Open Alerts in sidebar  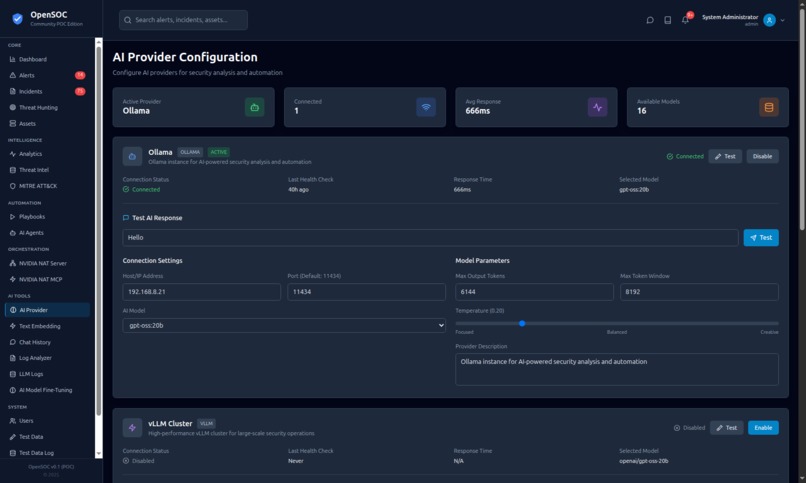pyautogui.click(x=47, y=75)
